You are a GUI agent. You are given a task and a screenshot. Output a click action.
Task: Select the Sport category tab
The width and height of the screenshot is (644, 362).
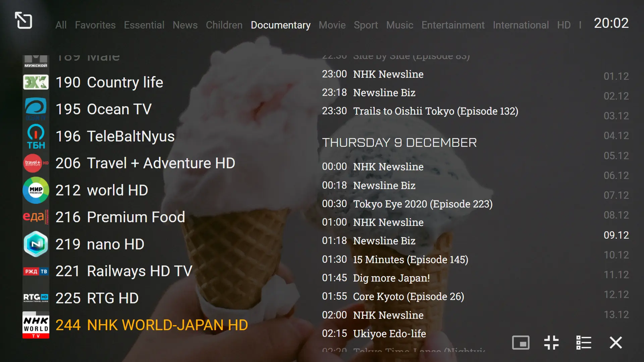coord(366,25)
